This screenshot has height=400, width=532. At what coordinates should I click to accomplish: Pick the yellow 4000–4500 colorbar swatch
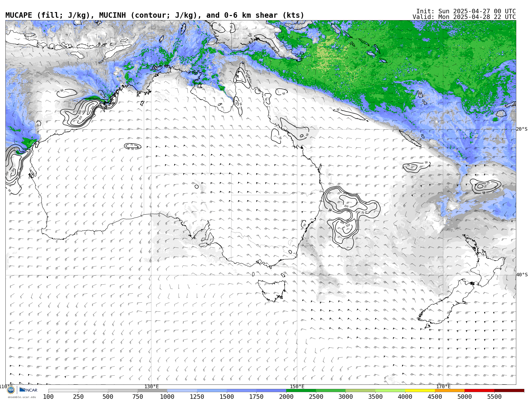pos(420,391)
